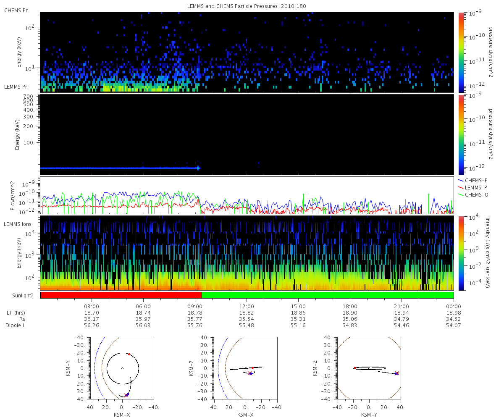
Task: Click the green segment of the Sunlight bar
Action: coord(328,295)
